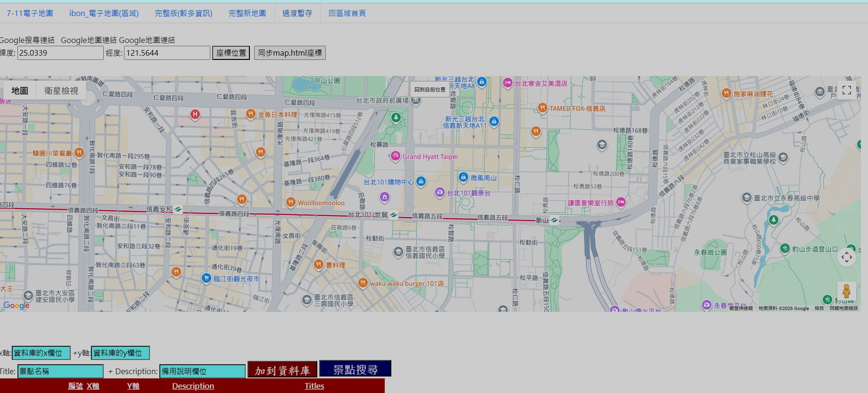868x393 pixels.
Task: Click the 緯度 latitude input field
Action: click(x=60, y=53)
